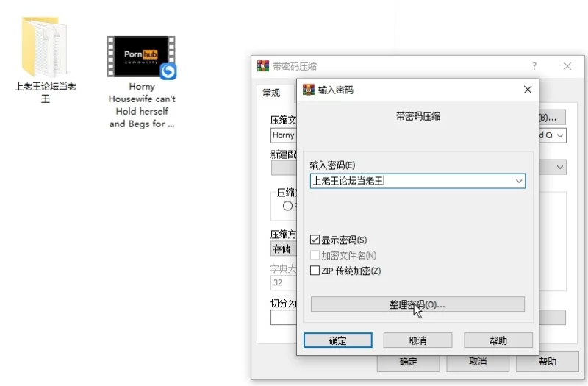The height and width of the screenshot is (386, 588).
Task: Open 整理密码(O)... button
Action: pyautogui.click(x=417, y=304)
